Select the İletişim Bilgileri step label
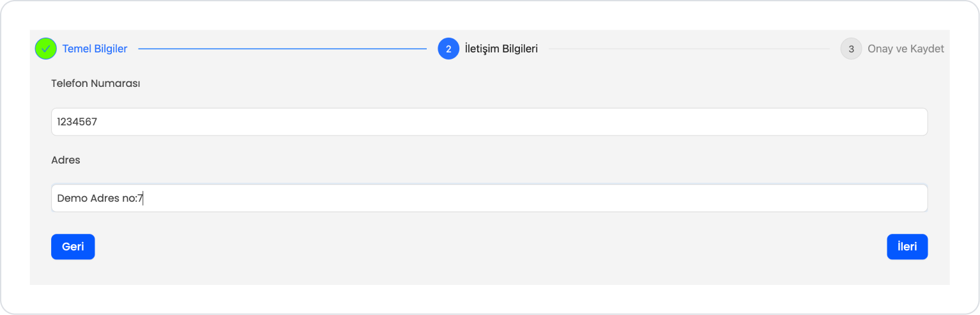 click(x=501, y=49)
